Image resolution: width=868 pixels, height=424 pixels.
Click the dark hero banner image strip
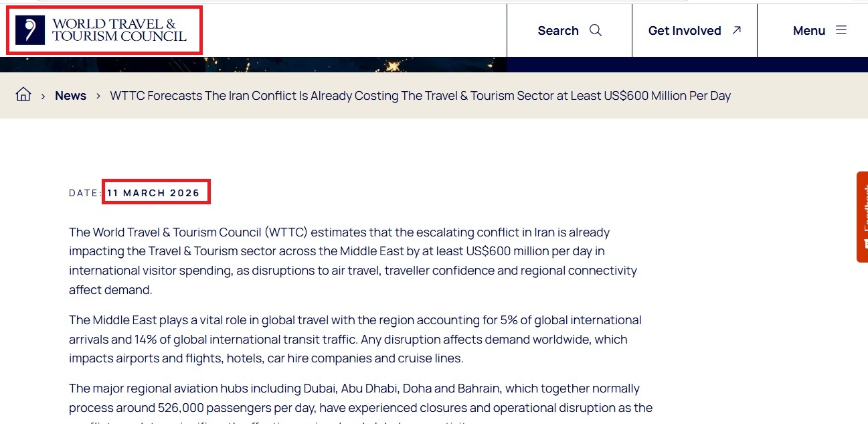click(253, 65)
